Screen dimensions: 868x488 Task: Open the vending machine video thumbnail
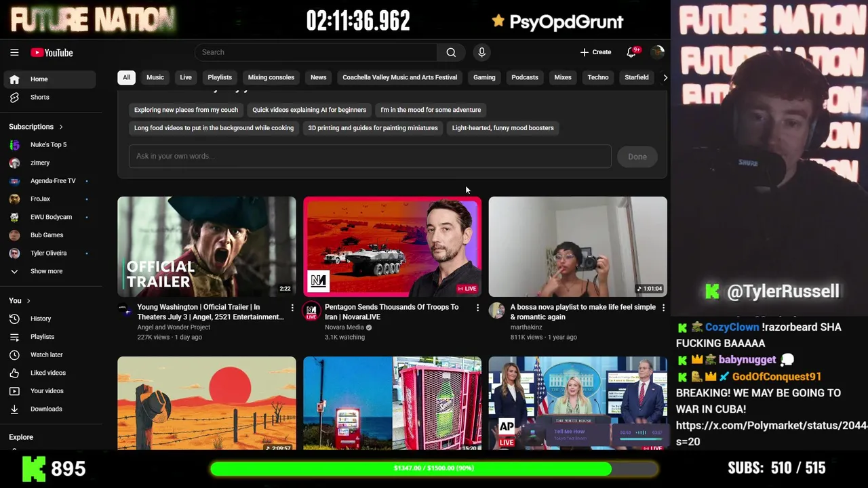click(393, 403)
